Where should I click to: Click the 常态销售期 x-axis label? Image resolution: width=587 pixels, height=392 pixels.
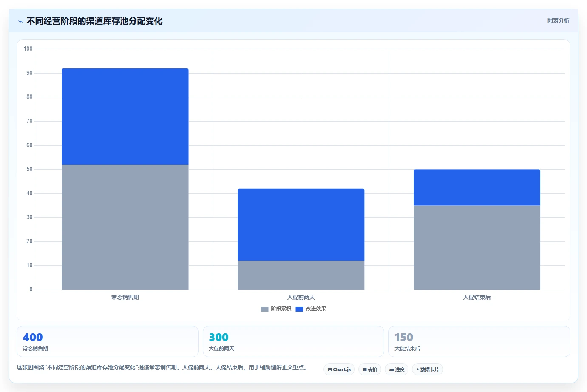click(125, 297)
